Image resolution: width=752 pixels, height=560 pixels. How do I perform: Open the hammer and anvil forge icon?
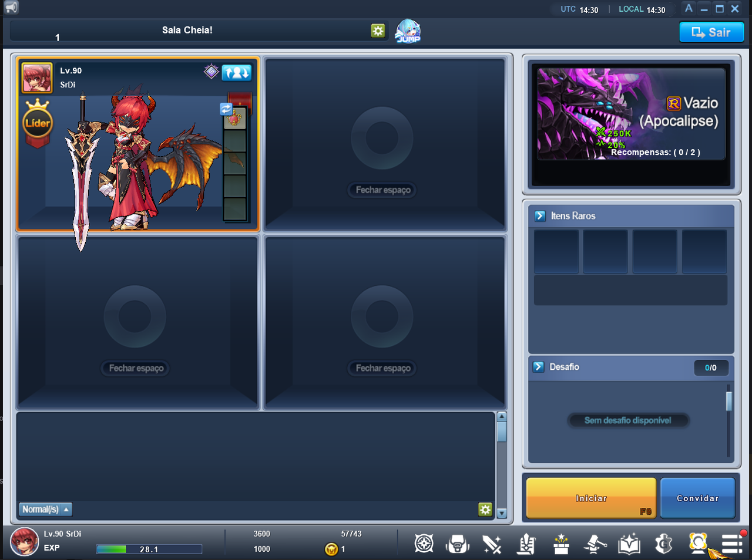point(595,544)
